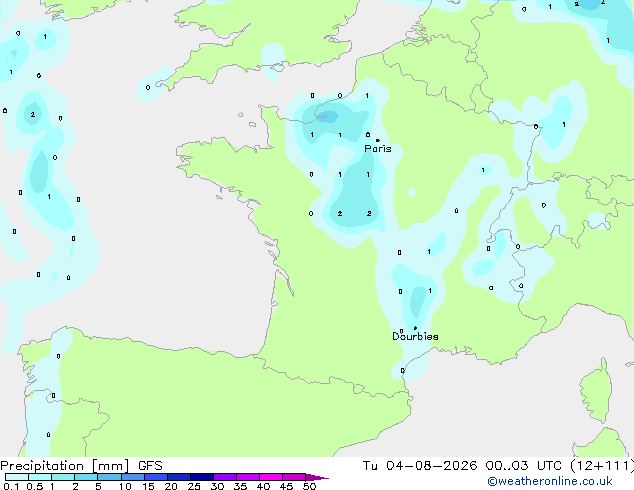Click the 'GFS' model label
This screenshot has width=634, height=490.
coord(150,466)
